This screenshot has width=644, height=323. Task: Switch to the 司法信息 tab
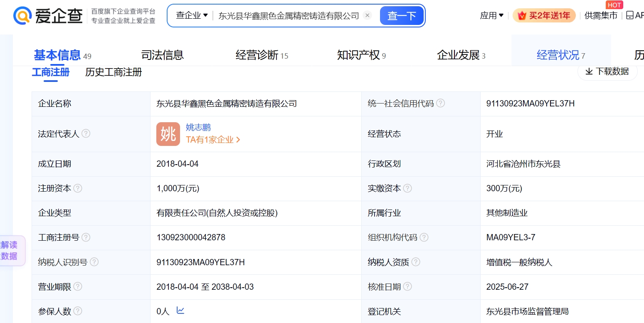point(162,55)
